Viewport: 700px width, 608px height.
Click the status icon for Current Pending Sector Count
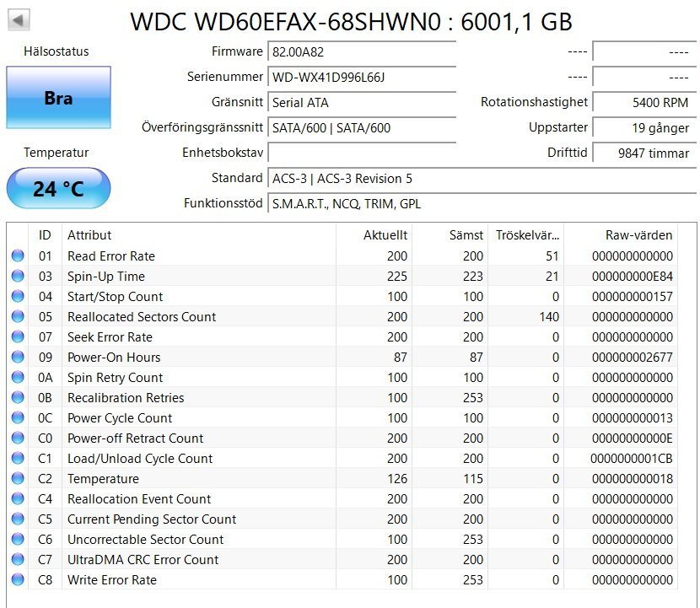(18, 519)
